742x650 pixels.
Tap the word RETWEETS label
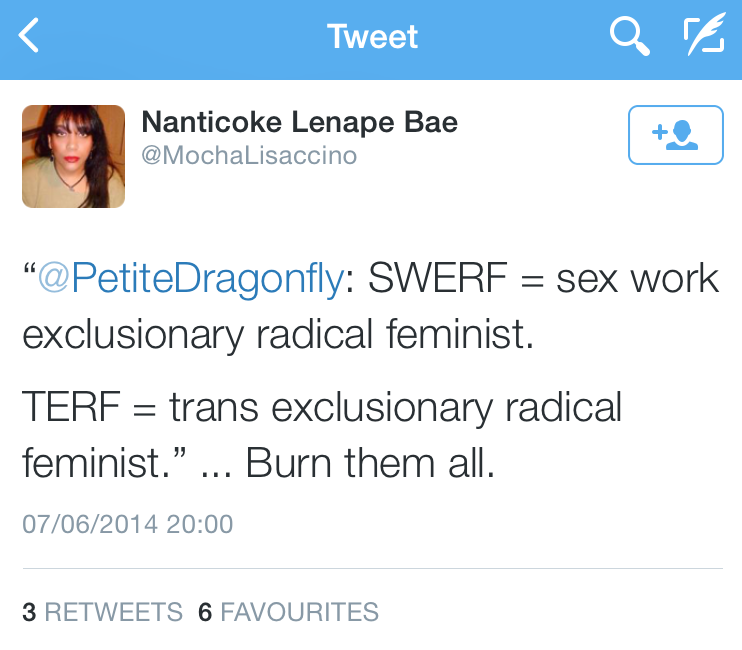tap(114, 612)
